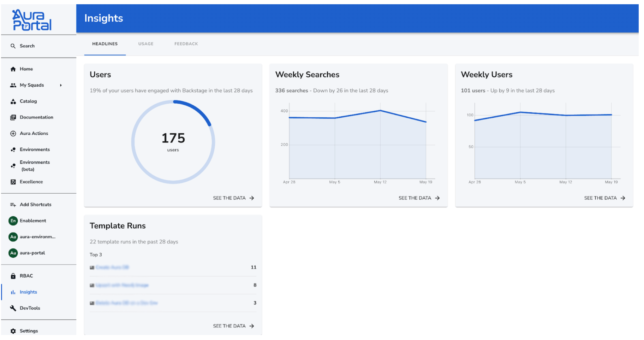Click See The Data under Weekly Searches
This screenshot has width=644, height=340.
[x=419, y=198]
